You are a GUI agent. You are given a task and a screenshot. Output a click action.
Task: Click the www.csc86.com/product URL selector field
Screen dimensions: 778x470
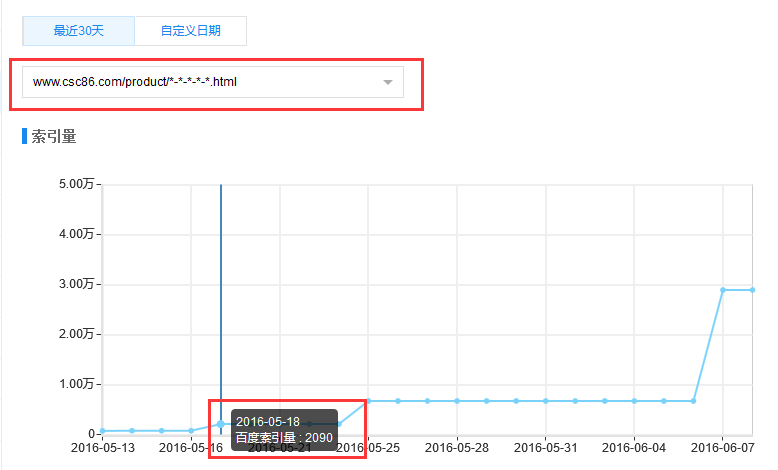(200, 82)
